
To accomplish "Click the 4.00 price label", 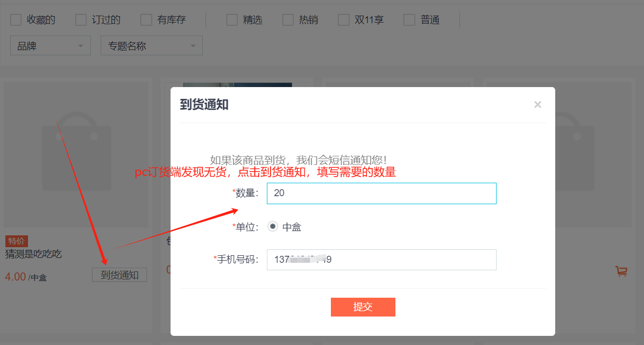I will [16, 277].
